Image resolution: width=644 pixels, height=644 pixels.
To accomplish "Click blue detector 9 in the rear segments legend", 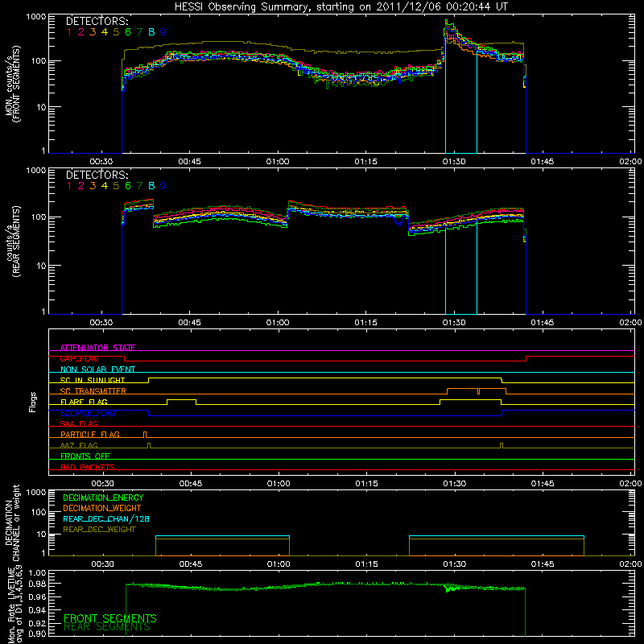I will pyautogui.click(x=163, y=186).
